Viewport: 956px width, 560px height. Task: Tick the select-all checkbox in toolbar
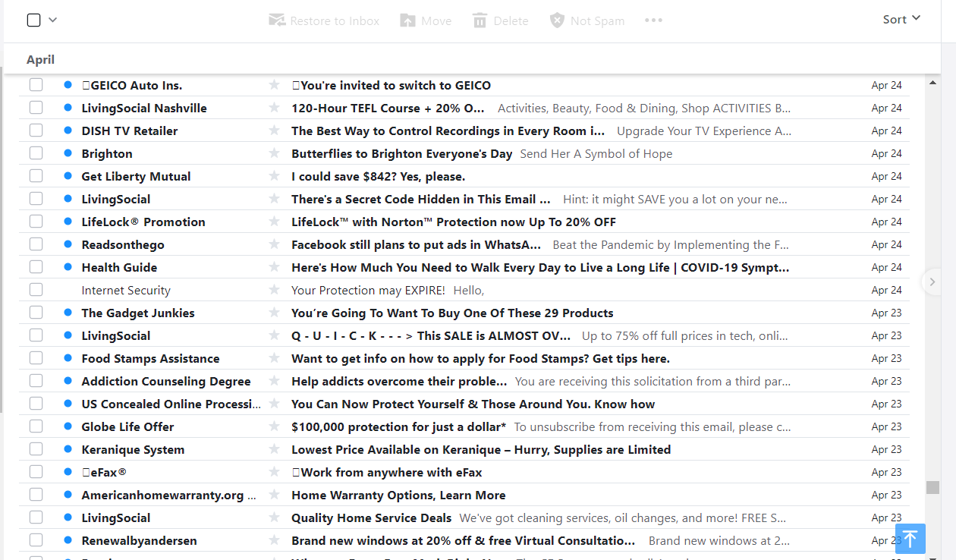pos(33,20)
